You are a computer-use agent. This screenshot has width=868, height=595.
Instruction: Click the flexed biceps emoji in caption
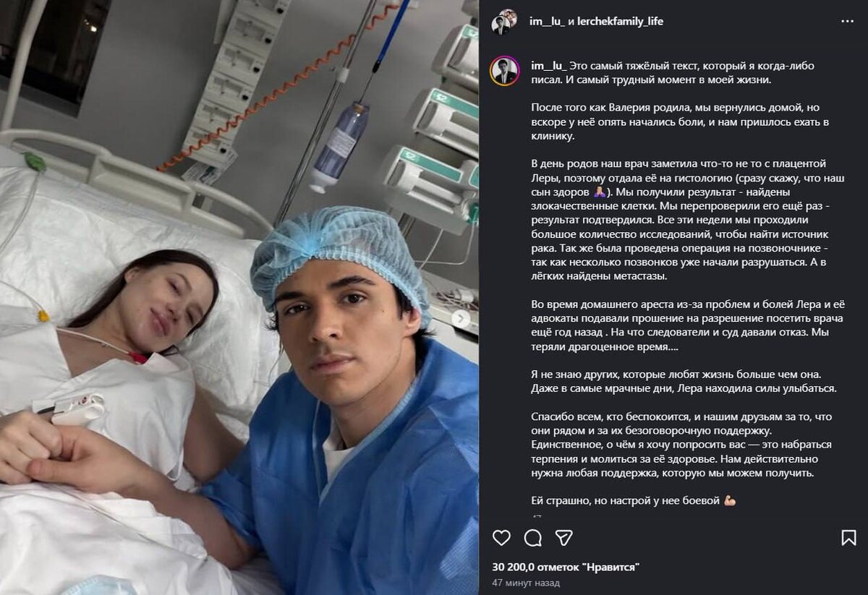pos(729,500)
